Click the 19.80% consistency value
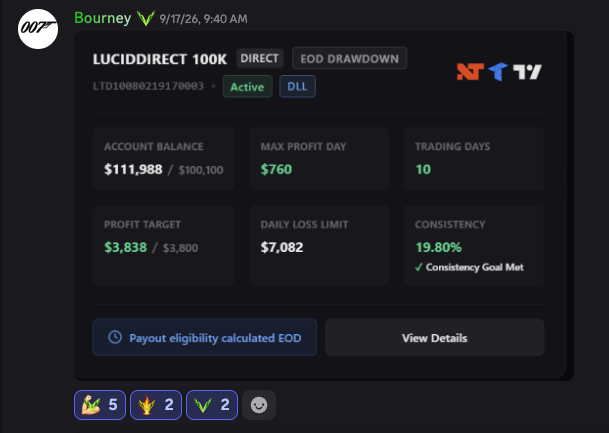Screen dimensions: 609x433 pyautogui.click(x=438, y=247)
